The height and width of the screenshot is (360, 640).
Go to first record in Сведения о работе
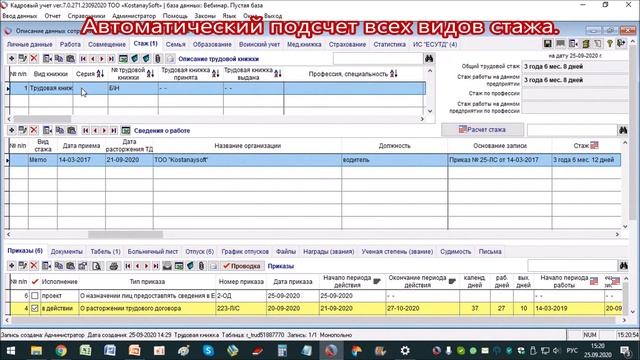point(85,131)
